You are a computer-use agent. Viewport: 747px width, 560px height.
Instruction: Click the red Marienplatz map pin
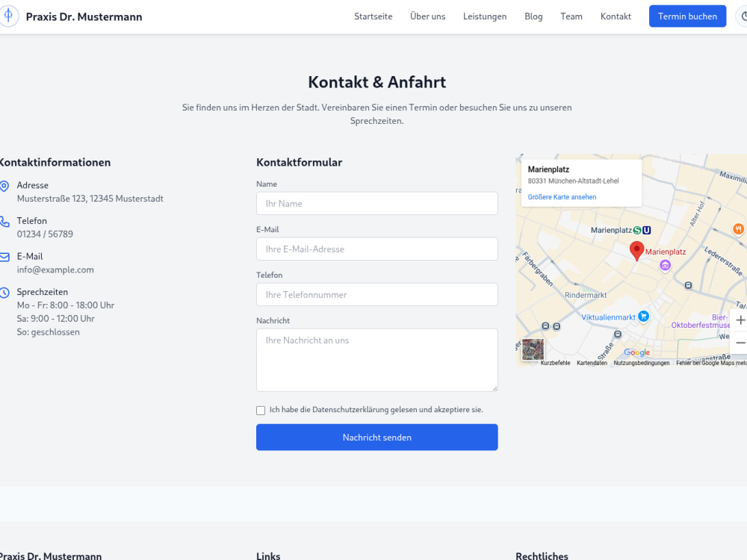(x=636, y=250)
